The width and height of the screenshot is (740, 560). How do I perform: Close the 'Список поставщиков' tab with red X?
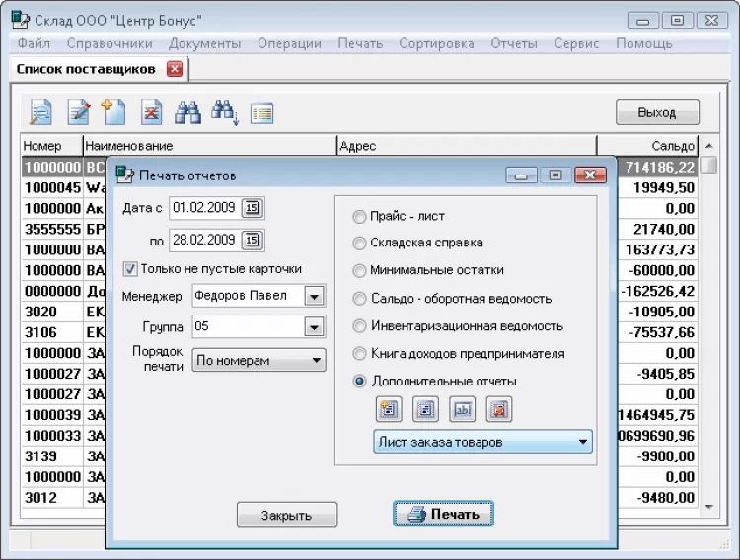(175, 69)
